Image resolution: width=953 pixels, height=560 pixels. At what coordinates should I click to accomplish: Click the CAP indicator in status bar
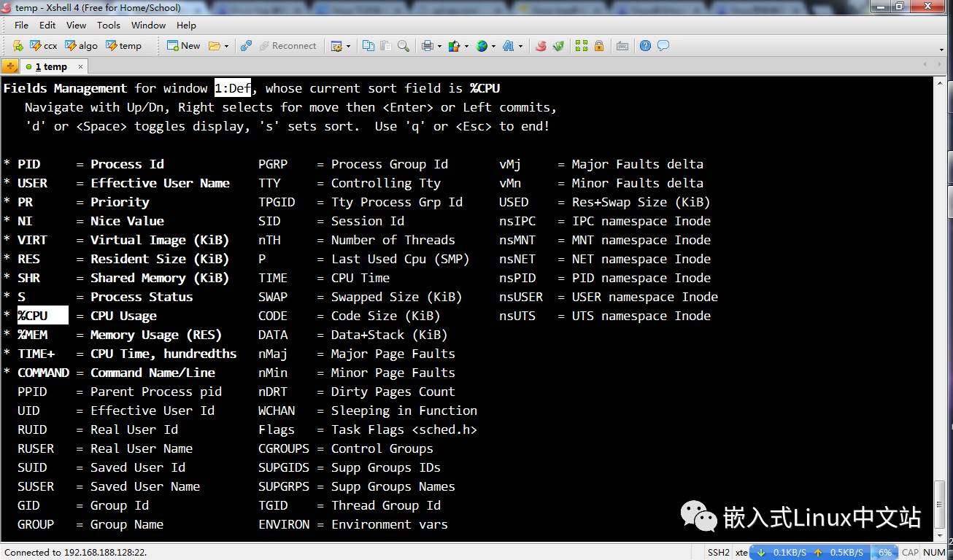click(x=910, y=552)
